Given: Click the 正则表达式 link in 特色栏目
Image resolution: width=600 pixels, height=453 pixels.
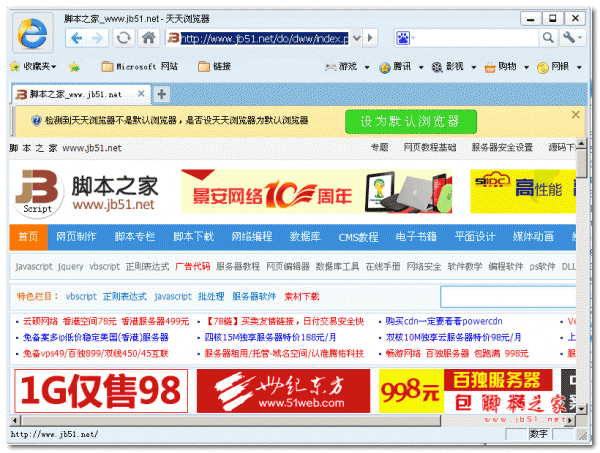Looking at the screenshot, I should coord(125,297).
